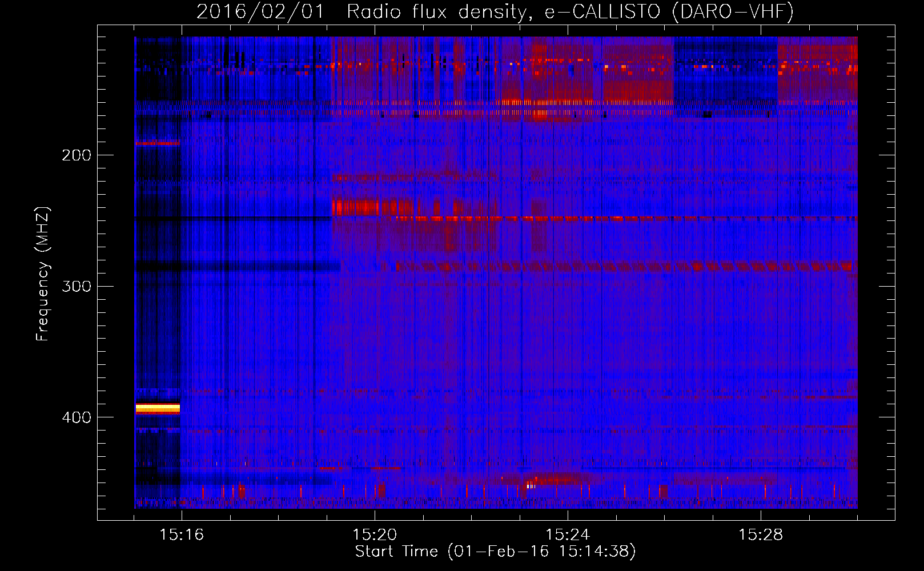Image resolution: width=924 pixels, height=571 pixels.
Task: Click the 200 frequency tick label
Action: click(76, 155)
